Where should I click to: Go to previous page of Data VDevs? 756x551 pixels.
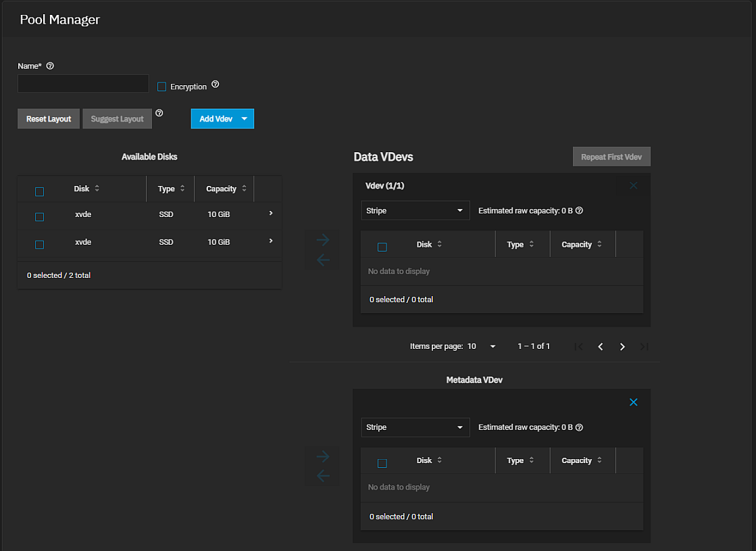(600, 347)
